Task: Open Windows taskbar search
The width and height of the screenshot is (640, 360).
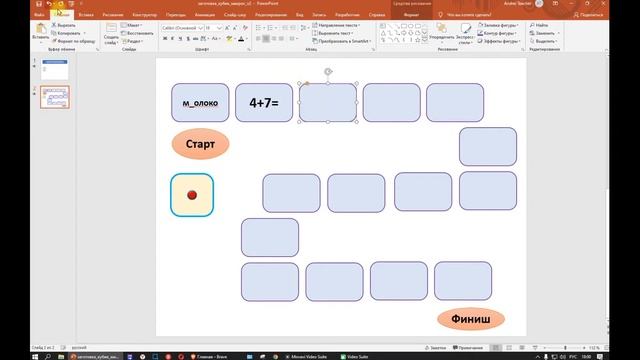Action: [x=48, y=357]
